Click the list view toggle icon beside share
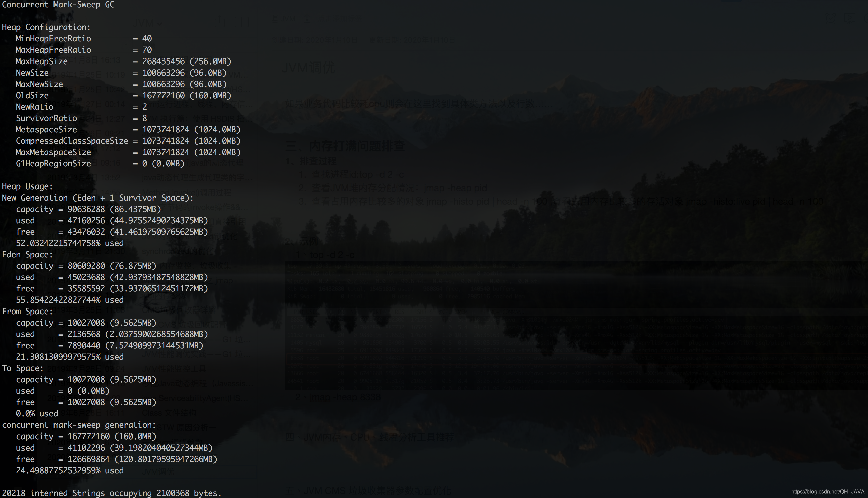 pos(241,22)
